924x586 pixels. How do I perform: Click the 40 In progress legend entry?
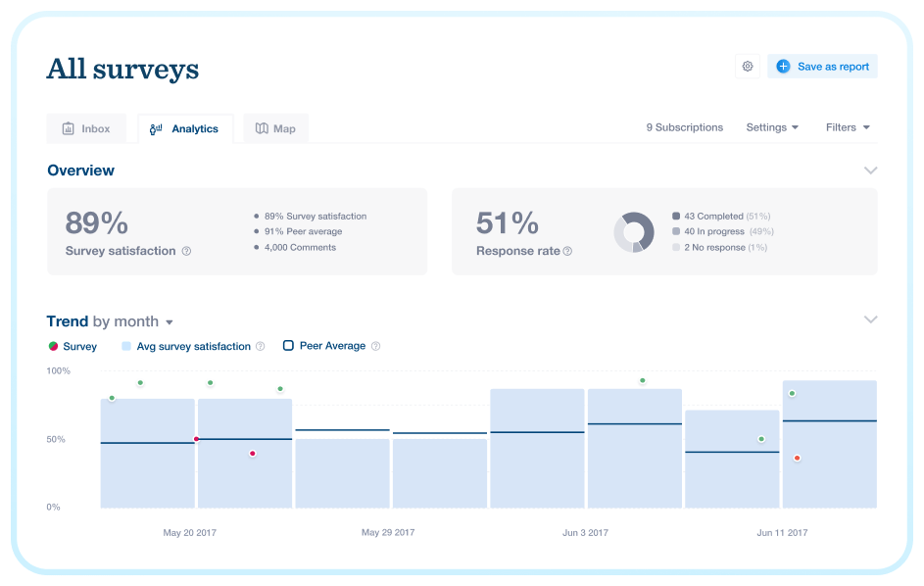coord(723,231)
